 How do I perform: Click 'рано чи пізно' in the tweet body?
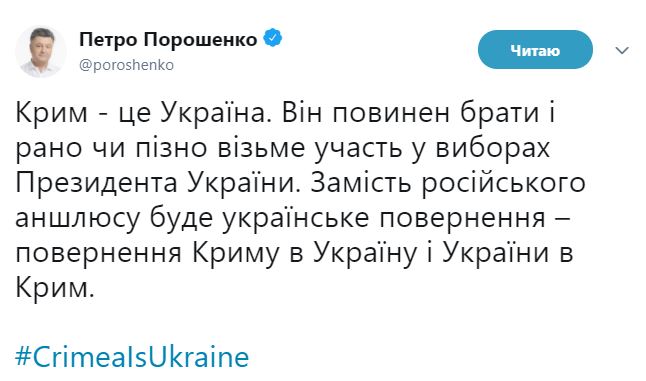point(111,149)
